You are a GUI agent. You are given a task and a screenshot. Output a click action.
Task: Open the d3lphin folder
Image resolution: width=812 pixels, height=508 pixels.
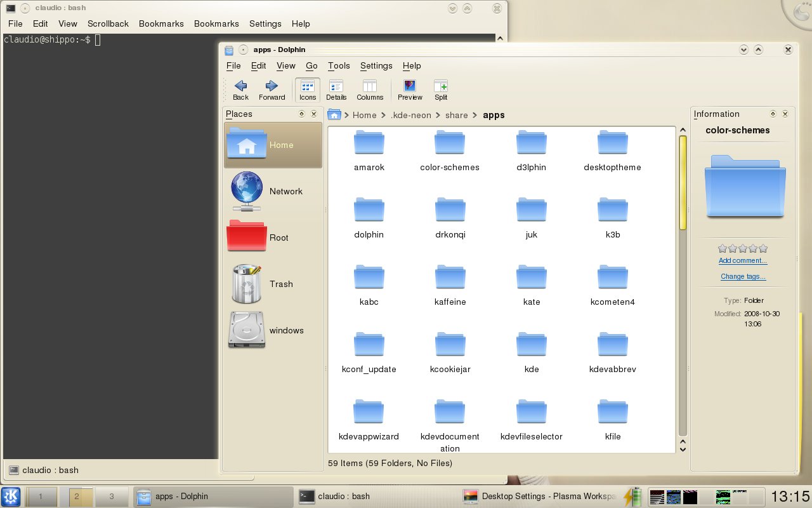(532, 150)
